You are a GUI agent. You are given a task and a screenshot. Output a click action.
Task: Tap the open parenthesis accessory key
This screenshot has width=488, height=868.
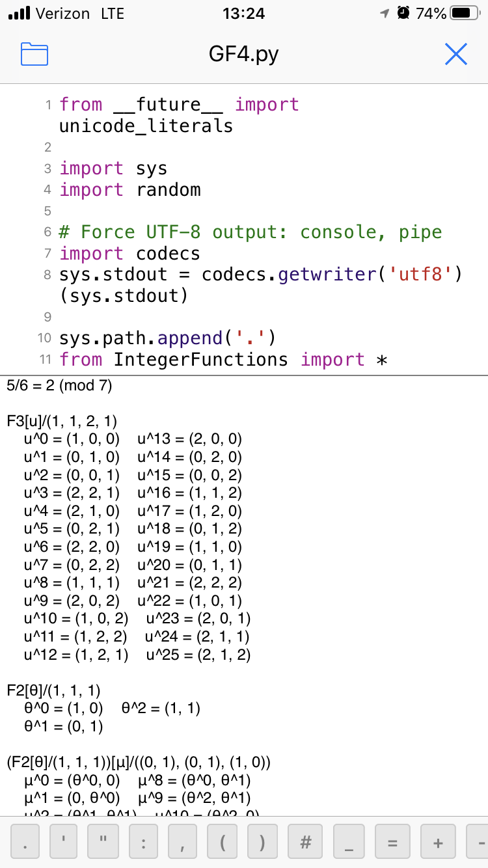tap(223, 841)
